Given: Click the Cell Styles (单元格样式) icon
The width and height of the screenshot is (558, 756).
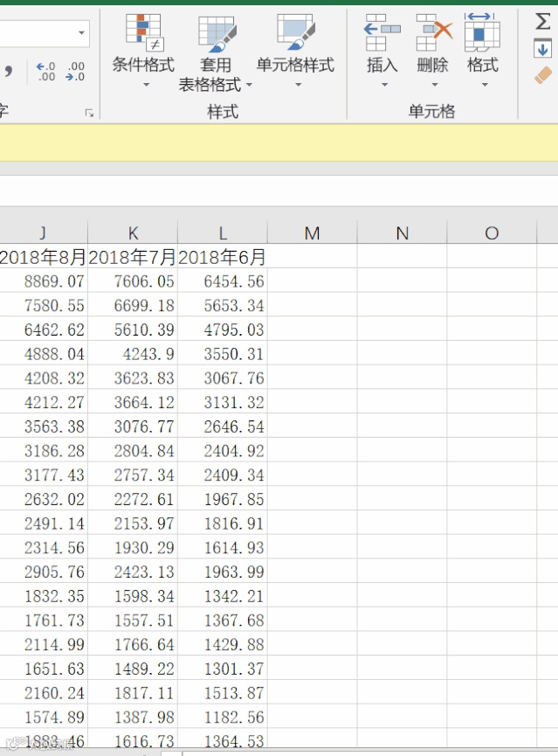Looking at the screenshot, I should tap(295, 31).
